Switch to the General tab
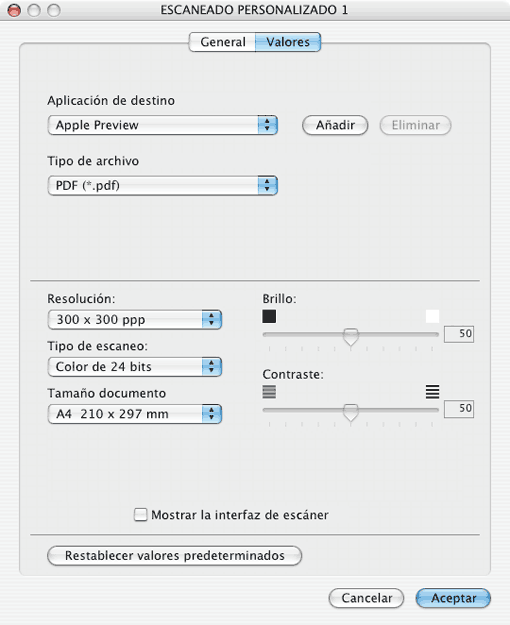Screen dimensions: 510x625 coord(223,42)
